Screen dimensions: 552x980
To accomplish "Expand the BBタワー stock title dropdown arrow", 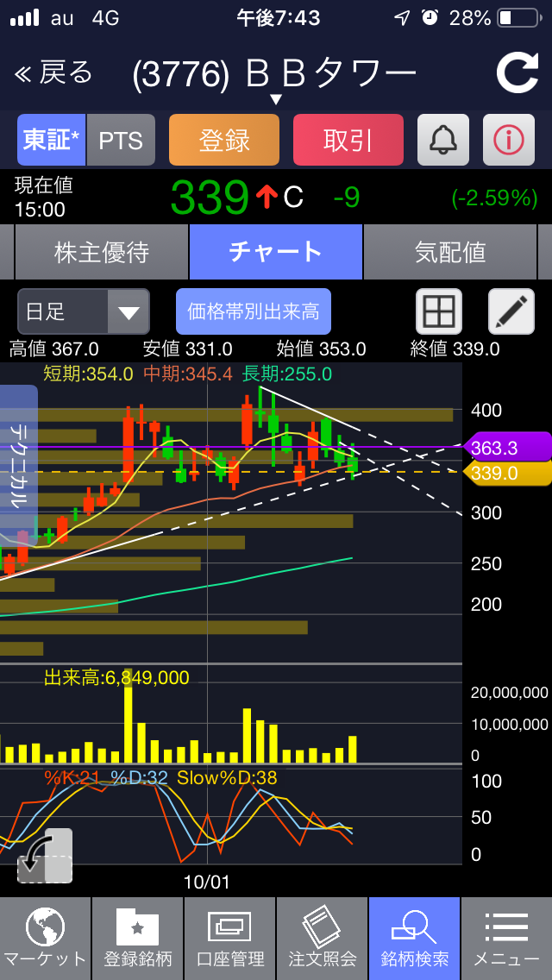I will 276,100.
